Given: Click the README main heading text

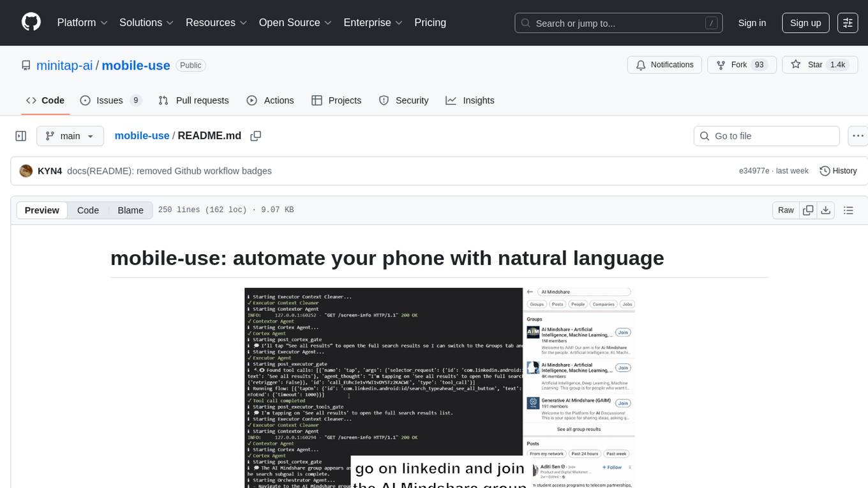Looking at the screenshot, I should (387, 258).
